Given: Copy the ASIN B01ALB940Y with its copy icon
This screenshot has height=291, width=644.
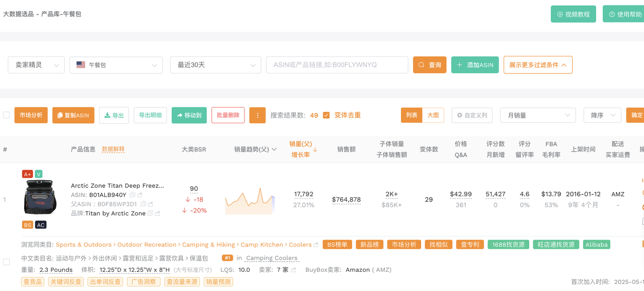Looking at the screenshot, I should (x=132, y=195).
